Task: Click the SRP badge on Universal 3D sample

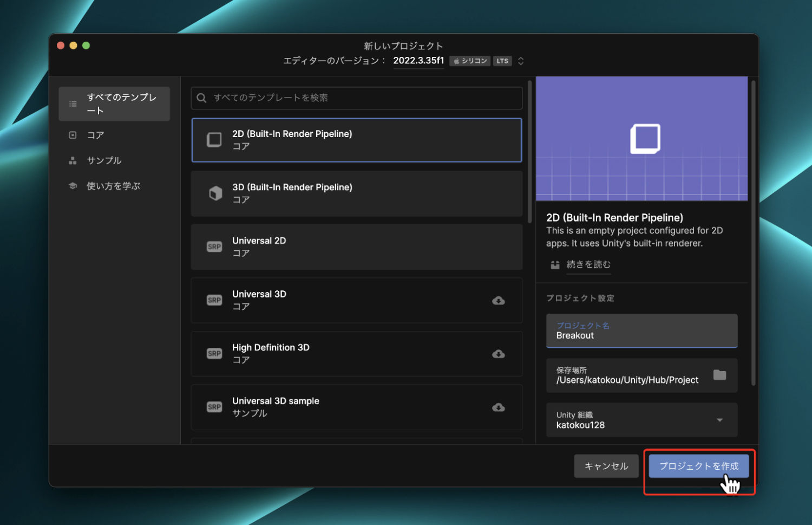Action: point(214,407)
